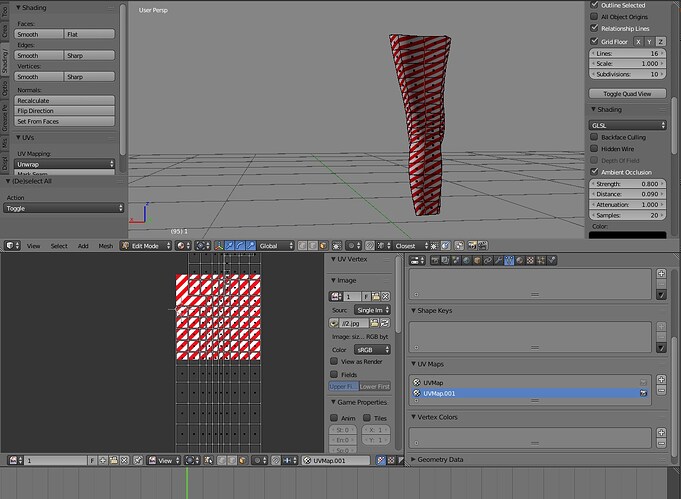Viewport: 681px width, 499px height.
Task: Enable Backface Culling checkbox
Action: (595, 137)
